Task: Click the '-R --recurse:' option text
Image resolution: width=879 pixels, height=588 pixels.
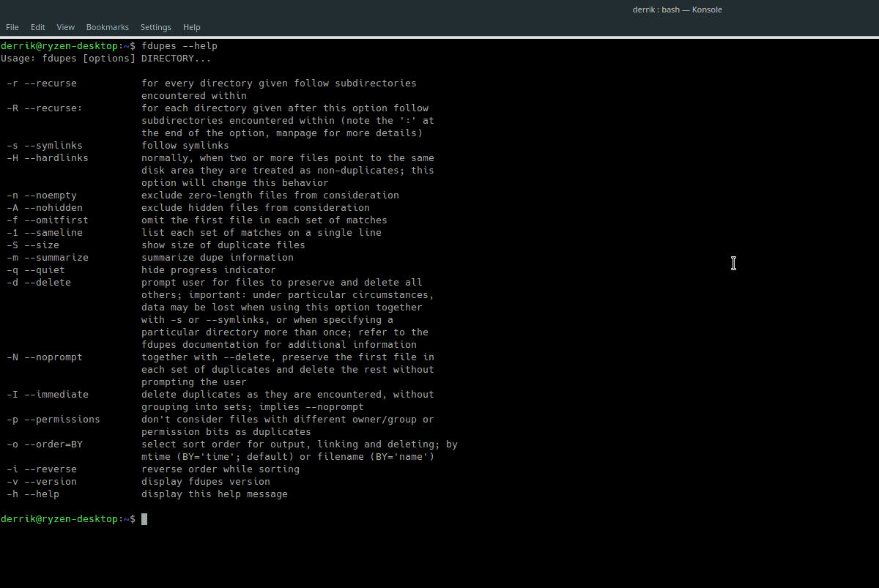Action: (45, 108)
